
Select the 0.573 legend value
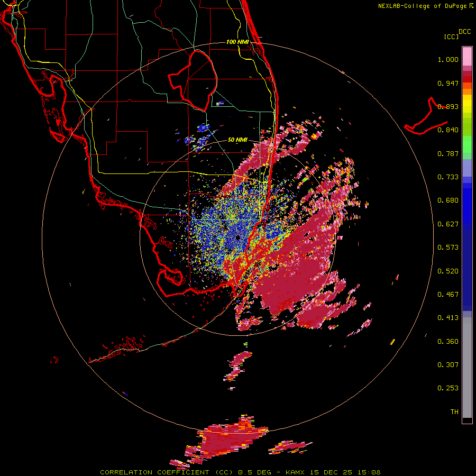click(448, 248)
